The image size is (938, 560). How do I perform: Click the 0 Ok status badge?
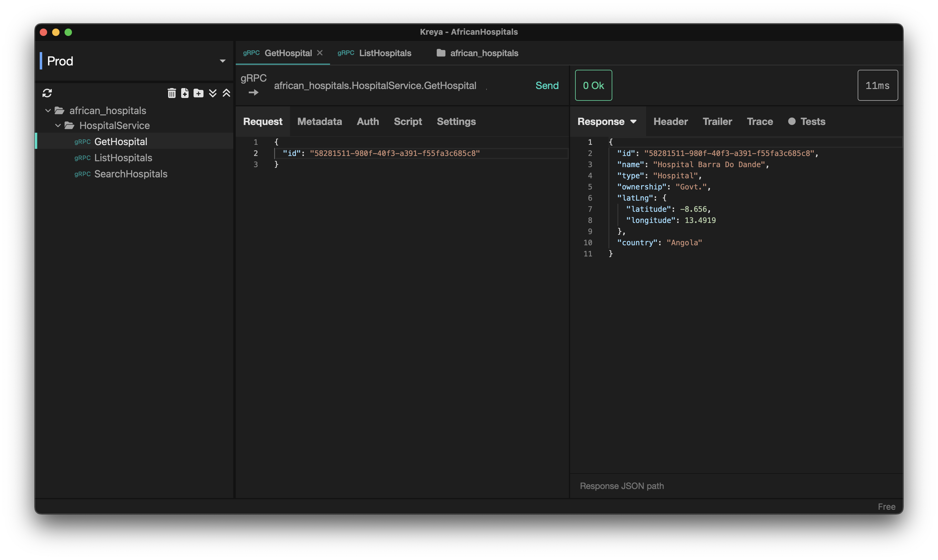click(x=593, y=85)
